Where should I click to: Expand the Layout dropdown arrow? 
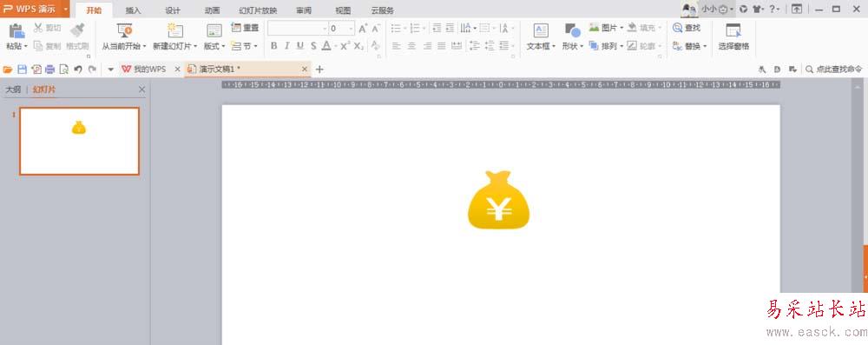pos(223,47)
